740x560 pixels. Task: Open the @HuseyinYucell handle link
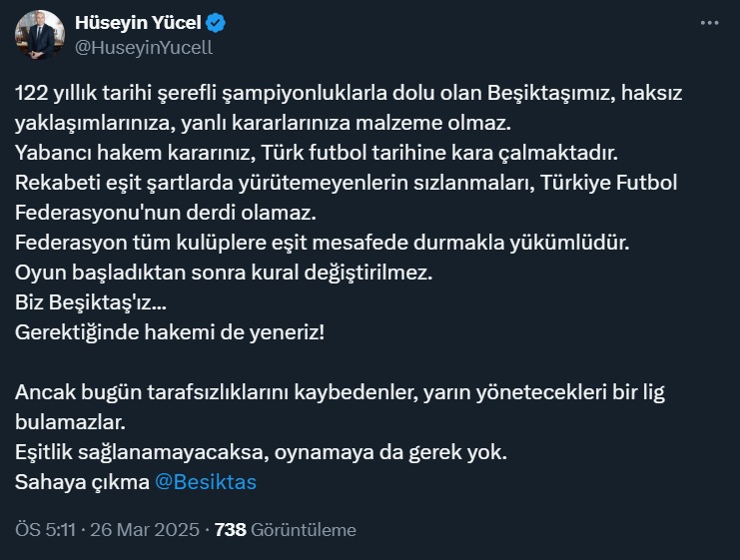(144, 47)
